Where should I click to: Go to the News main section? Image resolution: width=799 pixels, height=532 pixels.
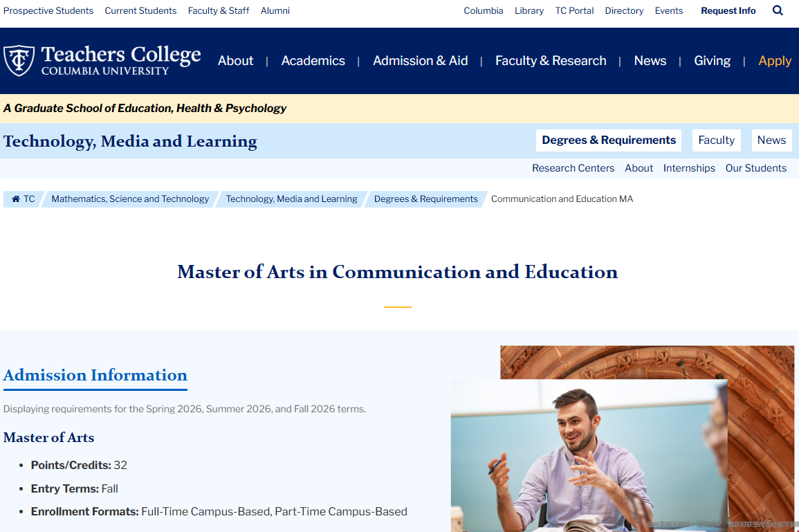pos(650,61)
